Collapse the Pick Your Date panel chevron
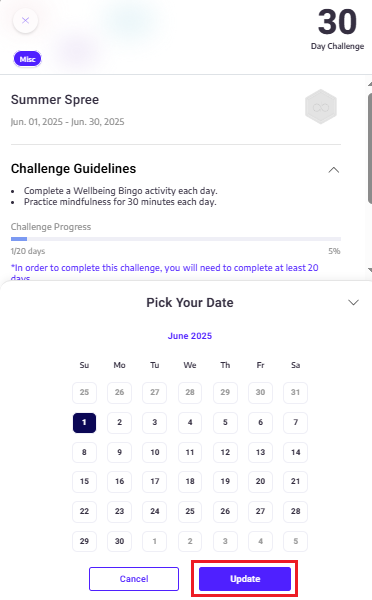Image resolution: width=372 pixels, height=600 pixels. coord(353,302)
